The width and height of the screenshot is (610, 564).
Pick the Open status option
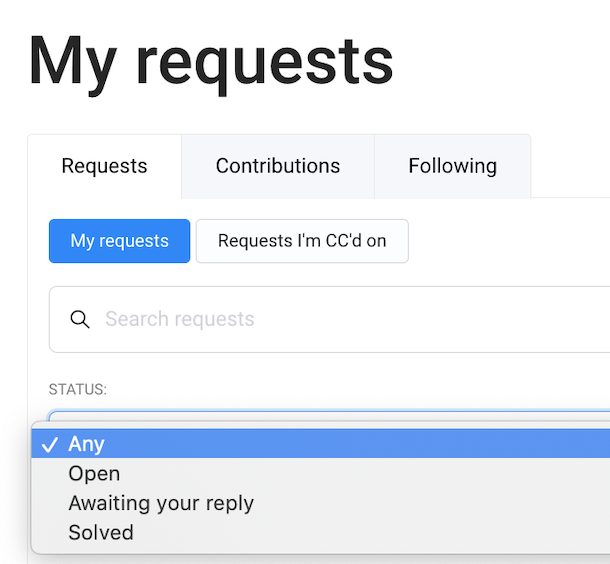point(94,474)
